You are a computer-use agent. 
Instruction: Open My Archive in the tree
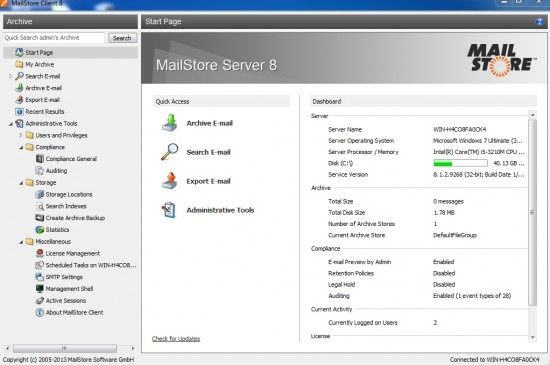[x=40, y=65]
